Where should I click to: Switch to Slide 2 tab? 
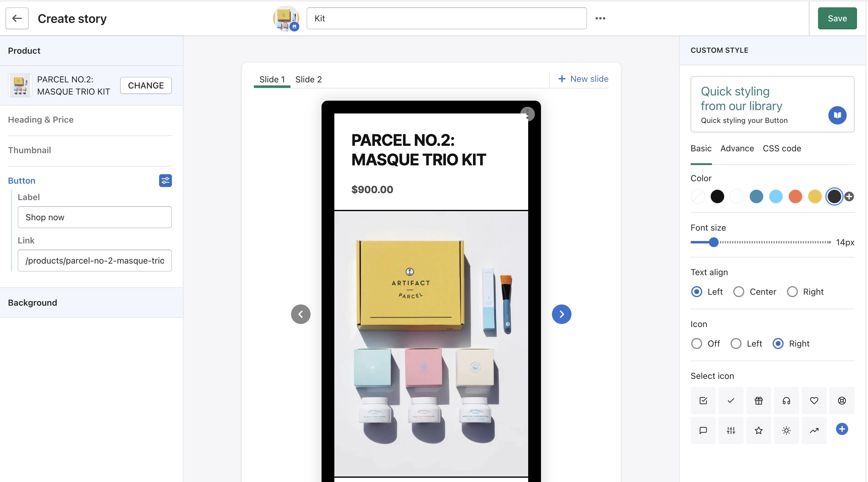tap(308, 80)
